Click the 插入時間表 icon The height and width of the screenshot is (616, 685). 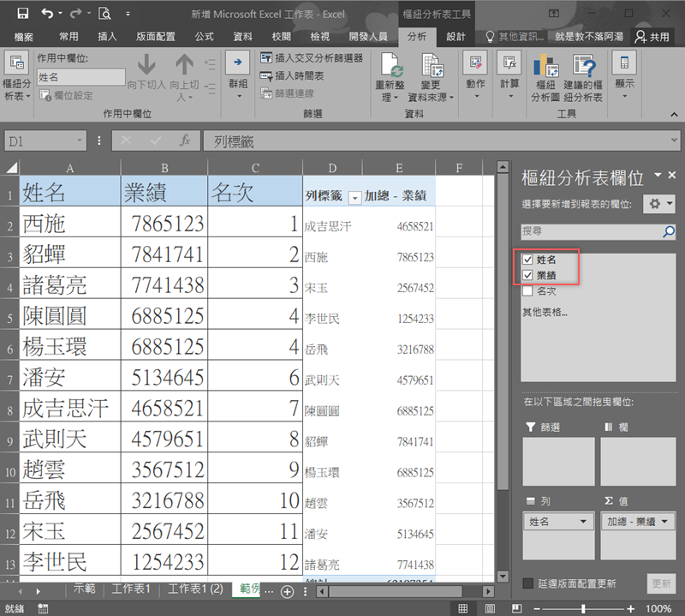click(267, 76)
